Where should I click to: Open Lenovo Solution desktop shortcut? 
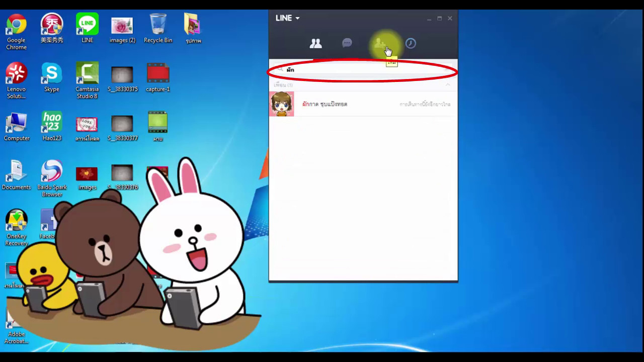click(16, 80)
